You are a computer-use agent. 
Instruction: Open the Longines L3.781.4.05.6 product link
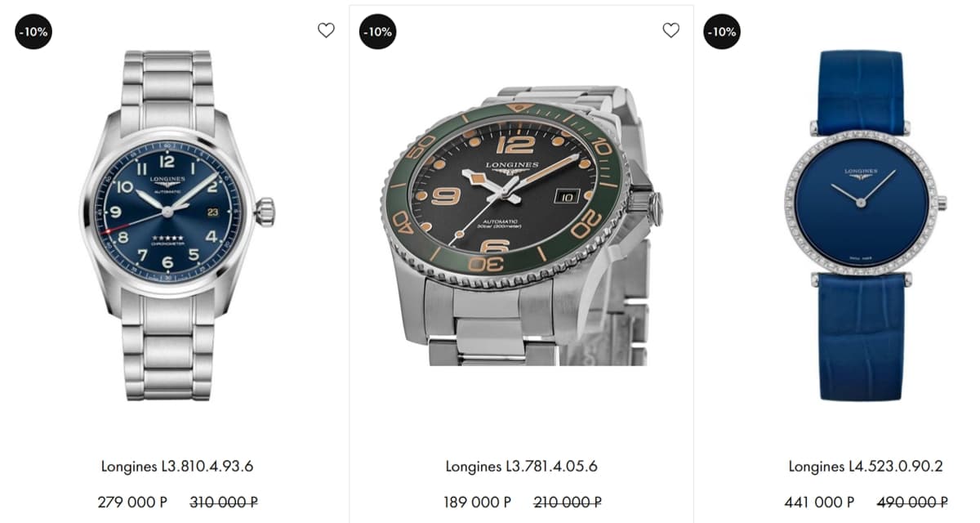(521, 467)
